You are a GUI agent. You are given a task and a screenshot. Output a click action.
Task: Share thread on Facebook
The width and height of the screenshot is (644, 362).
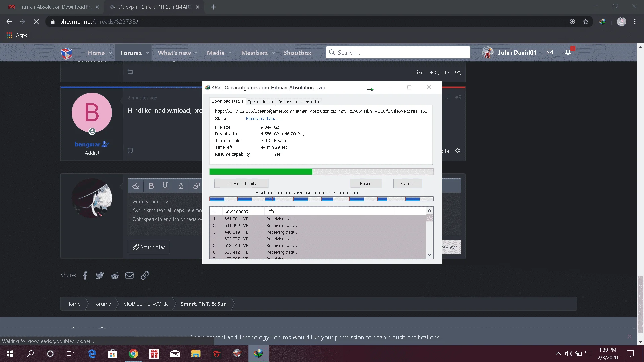tap(85, 276)
